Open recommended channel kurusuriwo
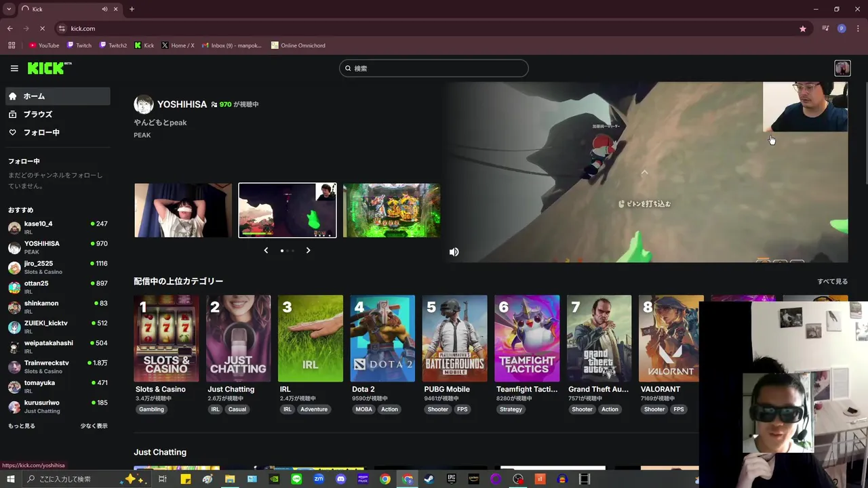This screenshot has height=488, width=868. pos(58,406)
